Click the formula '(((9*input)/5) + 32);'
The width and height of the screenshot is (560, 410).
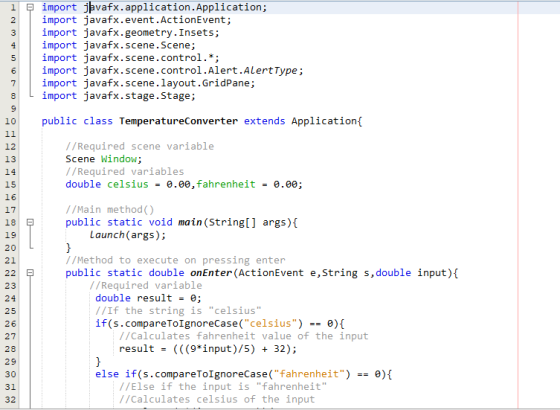click(235, 349)
